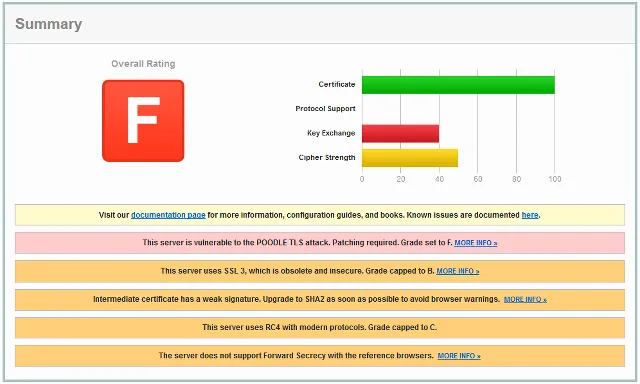Click the Overall Rating label
640x384 pixels.
(143, 64)
